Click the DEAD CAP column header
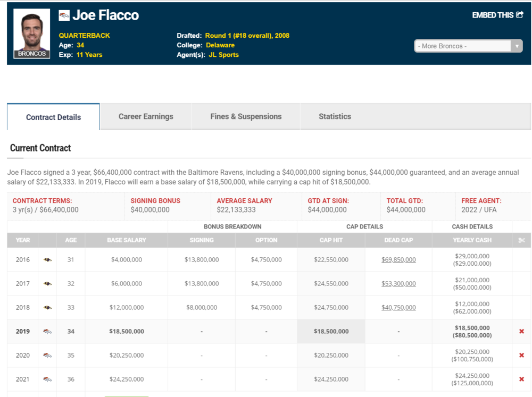This screenshot has width=532, height=397. click(x=398, y=240)
